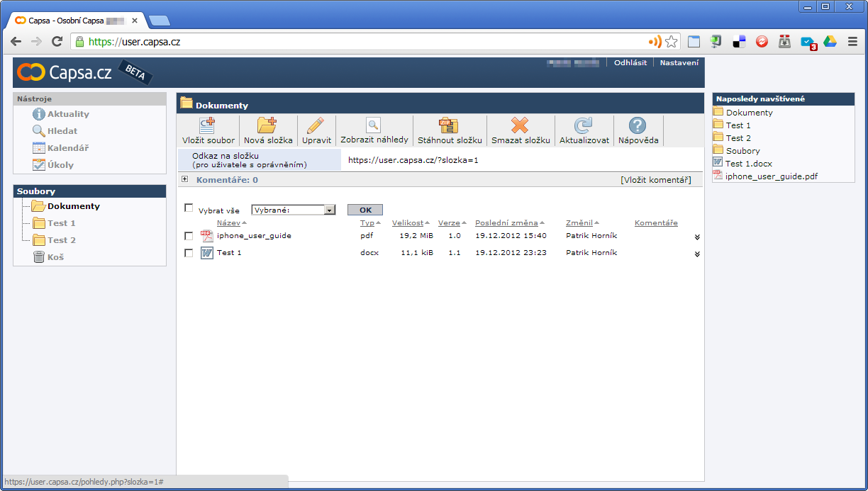Open help via Nápověda icon
This screenshot has width=868, height=491.
pos(638,126)
